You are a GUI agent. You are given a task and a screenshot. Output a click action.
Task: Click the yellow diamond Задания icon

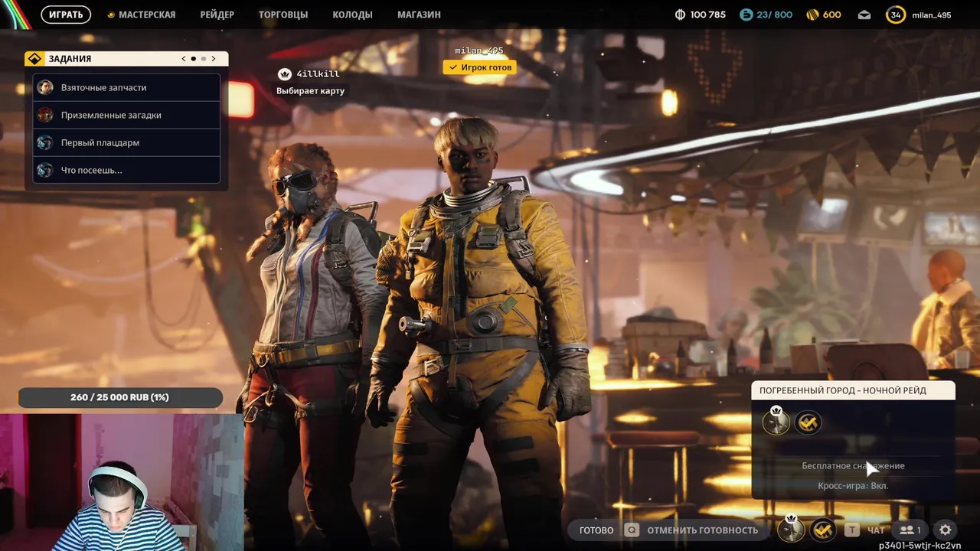[x=34, y=59]
